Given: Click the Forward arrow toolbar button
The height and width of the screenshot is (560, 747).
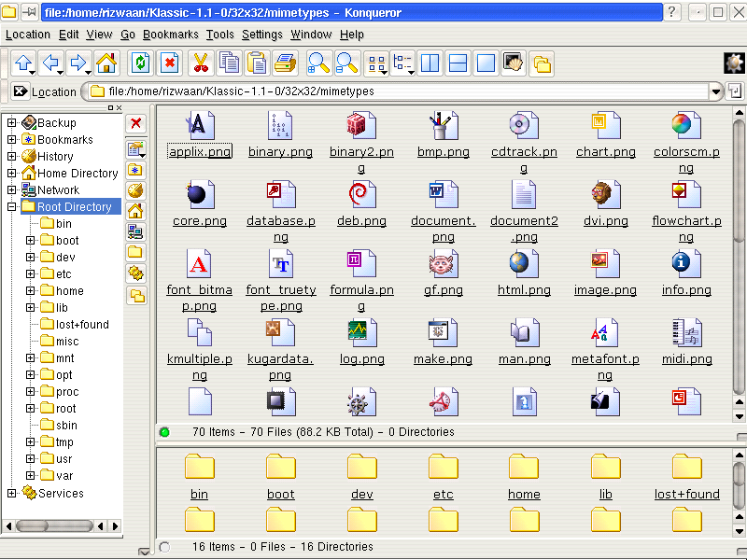Looking at the screenshot, I should 79,63.
